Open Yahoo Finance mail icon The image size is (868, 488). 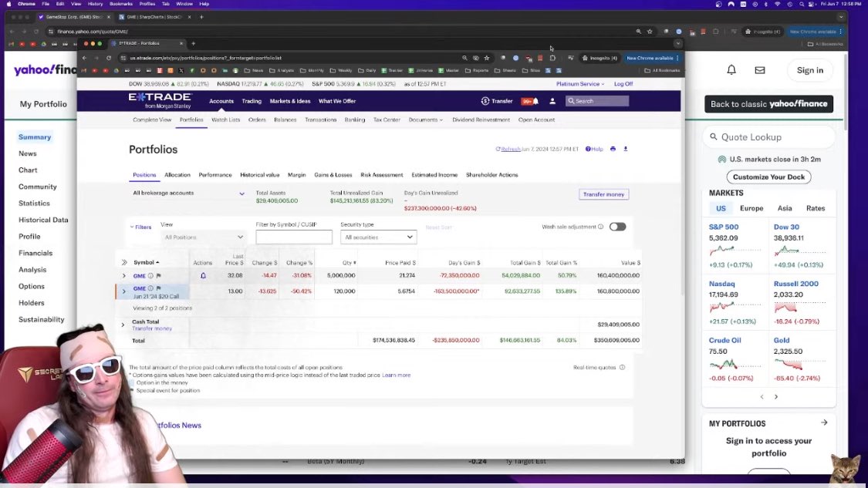pos(760,70)
